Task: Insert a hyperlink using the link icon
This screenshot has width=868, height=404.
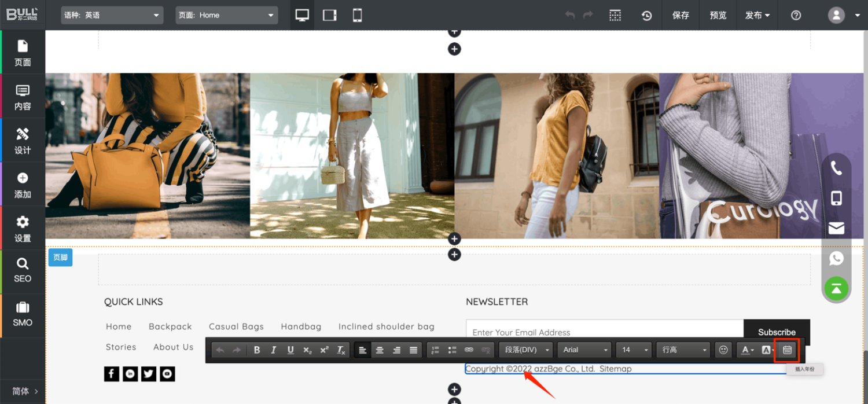Action: pyautogui.click(x=469, y=350)
